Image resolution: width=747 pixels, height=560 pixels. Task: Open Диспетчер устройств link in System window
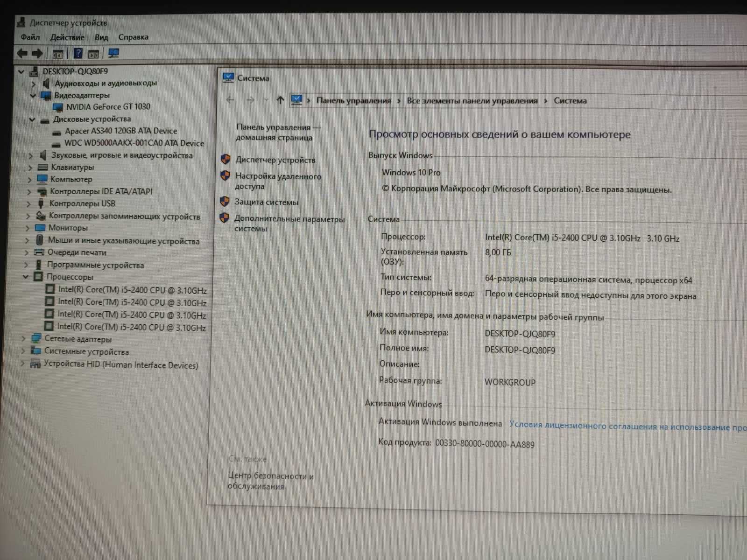coord(275,160)
